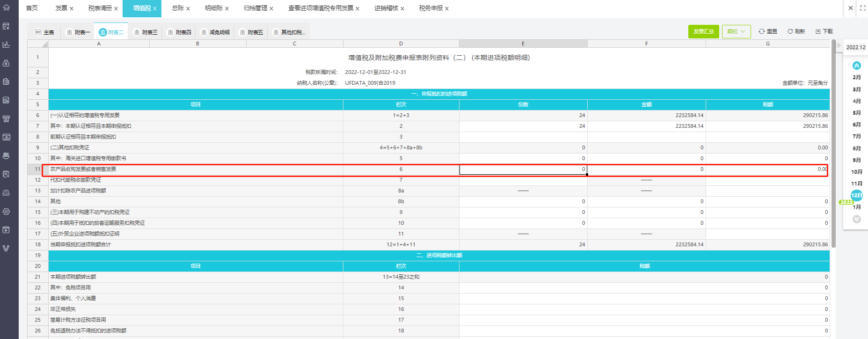Click the vertical scrollbar of the sheet
Image resolution: width=868 pixels, height=339 pixels.
833,140
